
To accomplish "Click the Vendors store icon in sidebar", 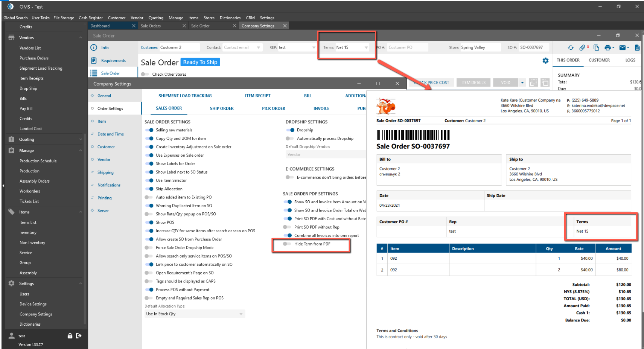I will coord(12,38).
